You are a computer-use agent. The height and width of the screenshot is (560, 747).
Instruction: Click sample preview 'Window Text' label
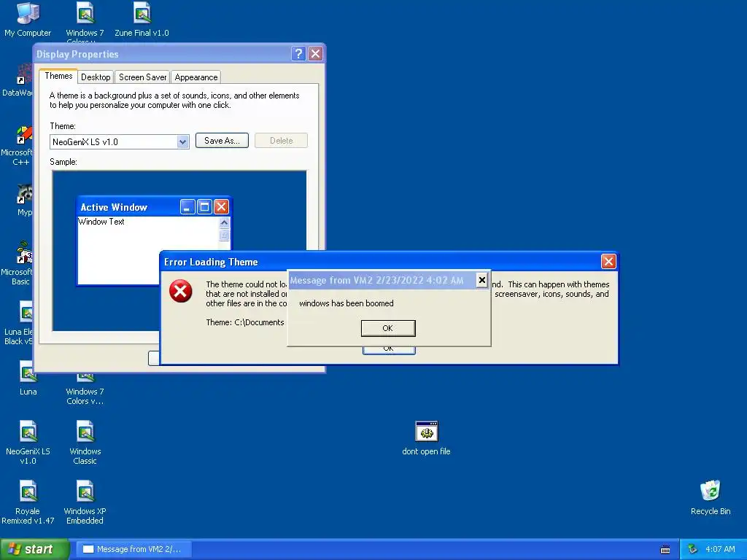[x=101, y=222]
